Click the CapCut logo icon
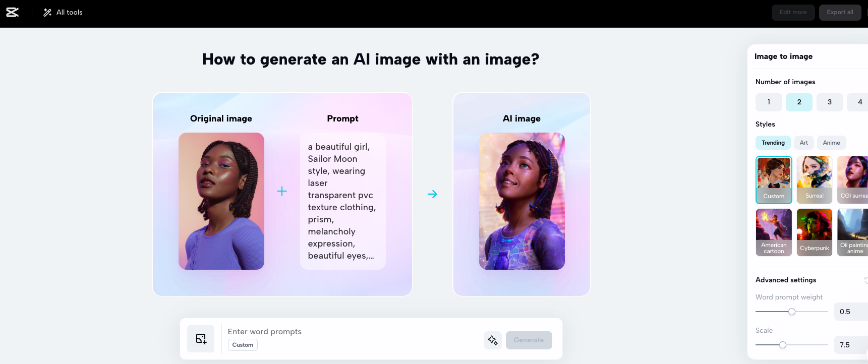The image size is (868, 364). coord(13,13)
